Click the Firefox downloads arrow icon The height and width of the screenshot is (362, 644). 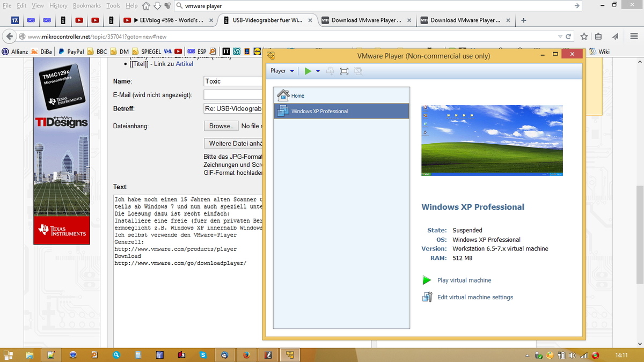click(x=157, y=6)
